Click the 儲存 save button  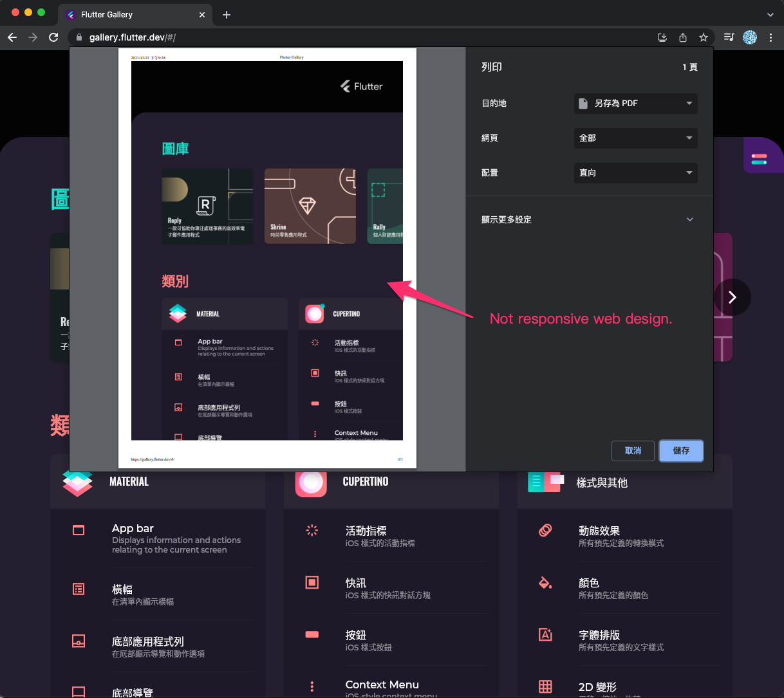tap(681, 451)
